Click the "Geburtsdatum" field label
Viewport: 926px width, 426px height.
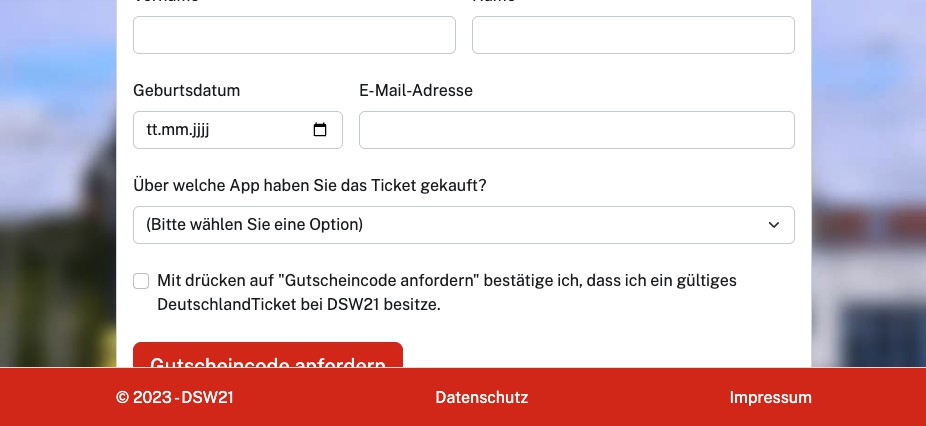(x=186, y=90)
